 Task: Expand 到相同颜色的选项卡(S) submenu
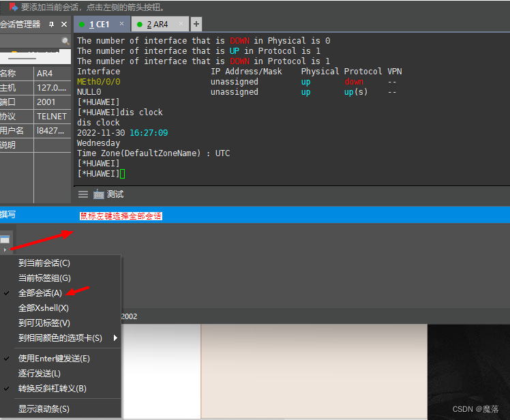60,337
